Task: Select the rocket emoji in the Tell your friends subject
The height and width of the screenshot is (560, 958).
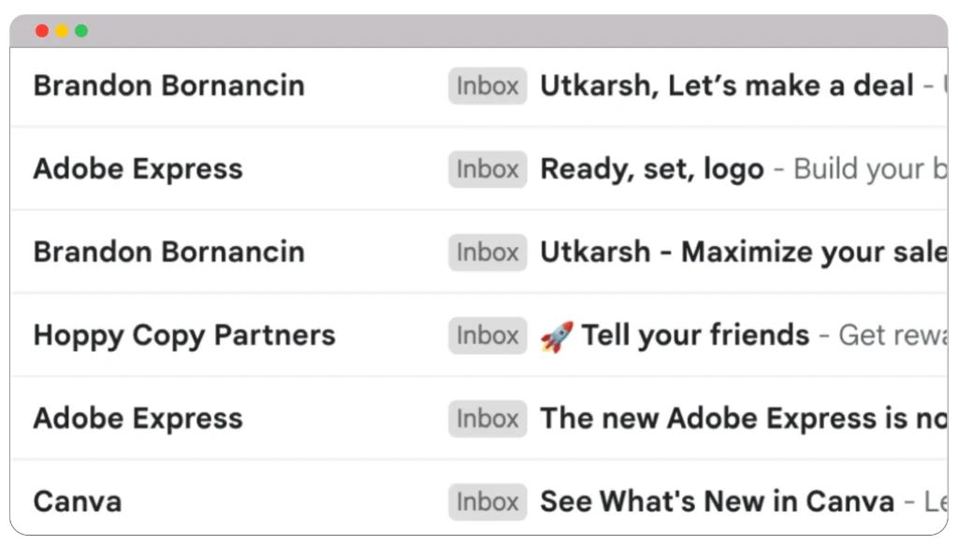Action: pos(559,334)
